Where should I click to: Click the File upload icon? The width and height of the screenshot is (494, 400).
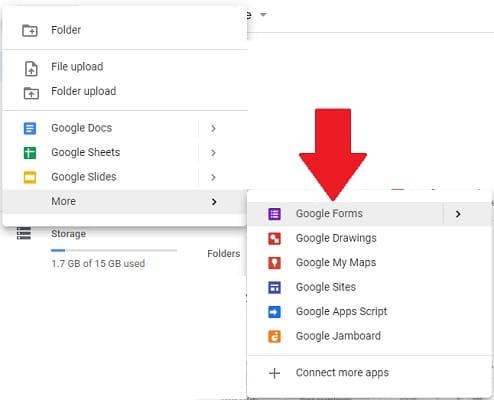(x=31, y=69)
